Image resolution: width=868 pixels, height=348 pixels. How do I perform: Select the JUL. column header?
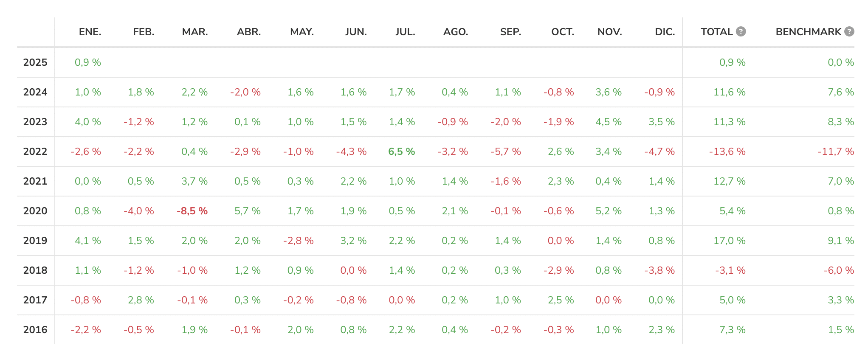[x=405, y=32]
